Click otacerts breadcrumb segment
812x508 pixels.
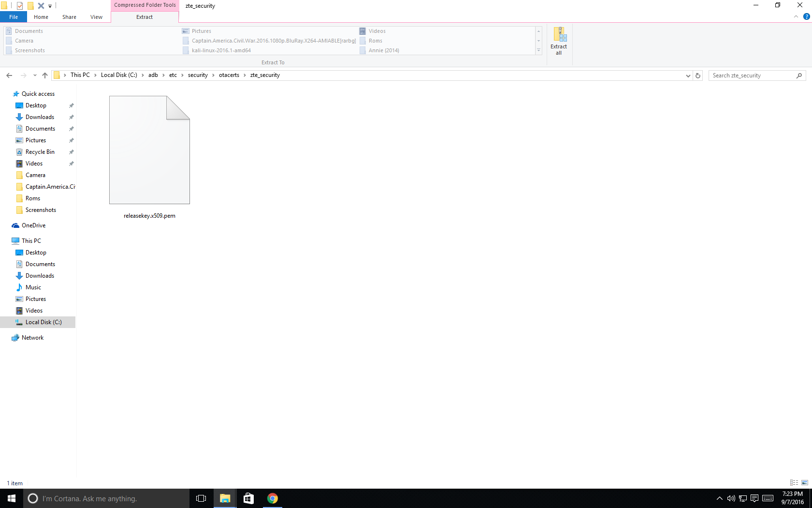pyautogui.click(x=229, y=75)
